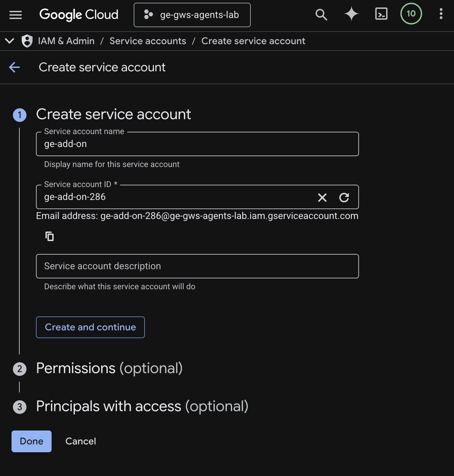Focus the Service account description field
Screen dimensions: 454x476
(x=197, y=266)
